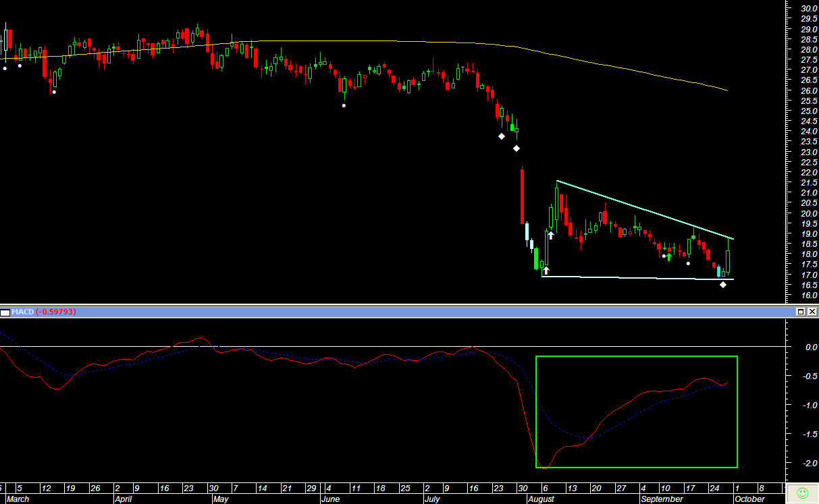Click the 16.0 price axis label
Image resolution: width=819 pixels, height=504 pixels.
click(809, 296)
